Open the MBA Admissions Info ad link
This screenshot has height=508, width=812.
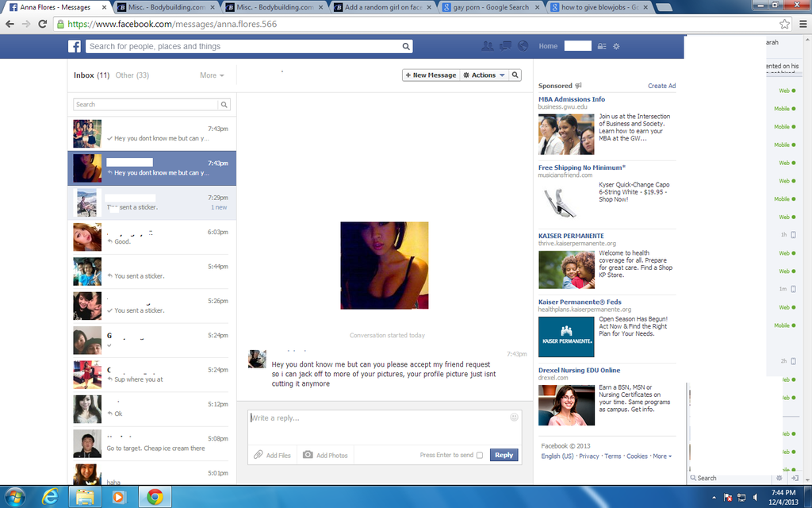572,99
